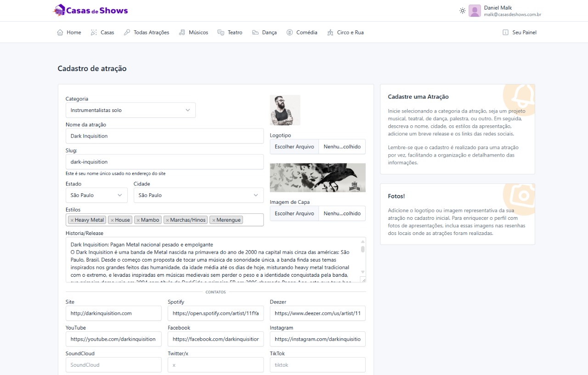Screen dimensions: 588x375
Task: Click the Músicos music note icon
Action: point(182,32)
